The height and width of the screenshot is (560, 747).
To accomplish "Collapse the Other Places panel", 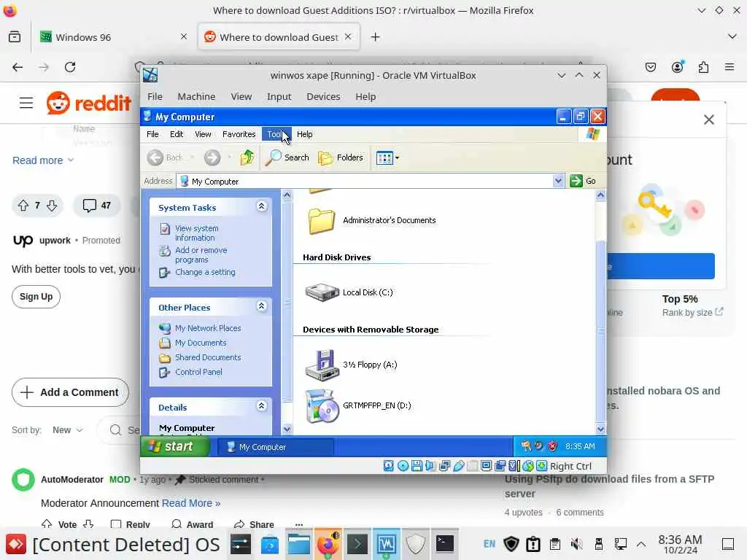I will (262, 306).
